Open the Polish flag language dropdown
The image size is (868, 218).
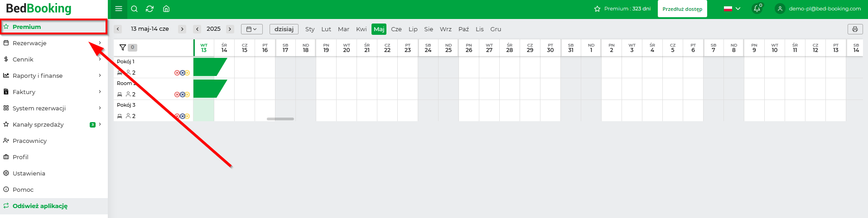(732, 9)
